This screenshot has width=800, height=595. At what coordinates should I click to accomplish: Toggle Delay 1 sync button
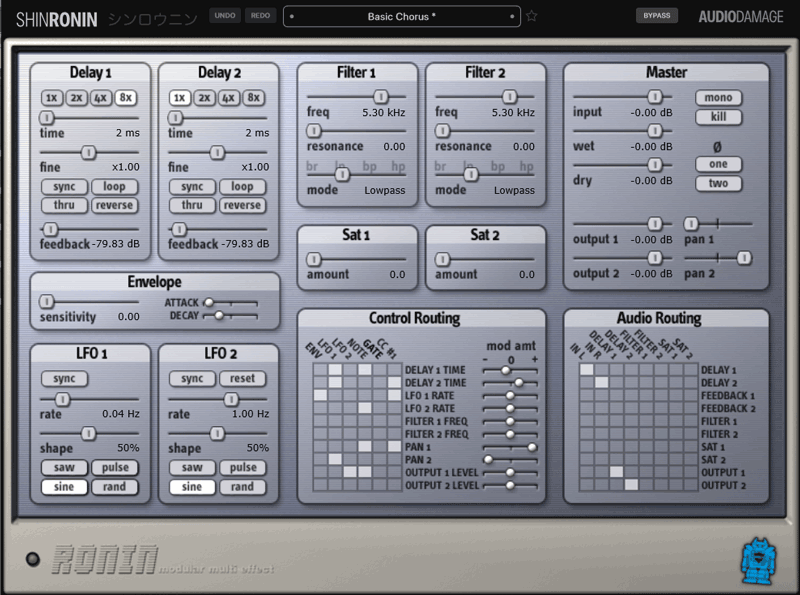click(x=64, y=187)
